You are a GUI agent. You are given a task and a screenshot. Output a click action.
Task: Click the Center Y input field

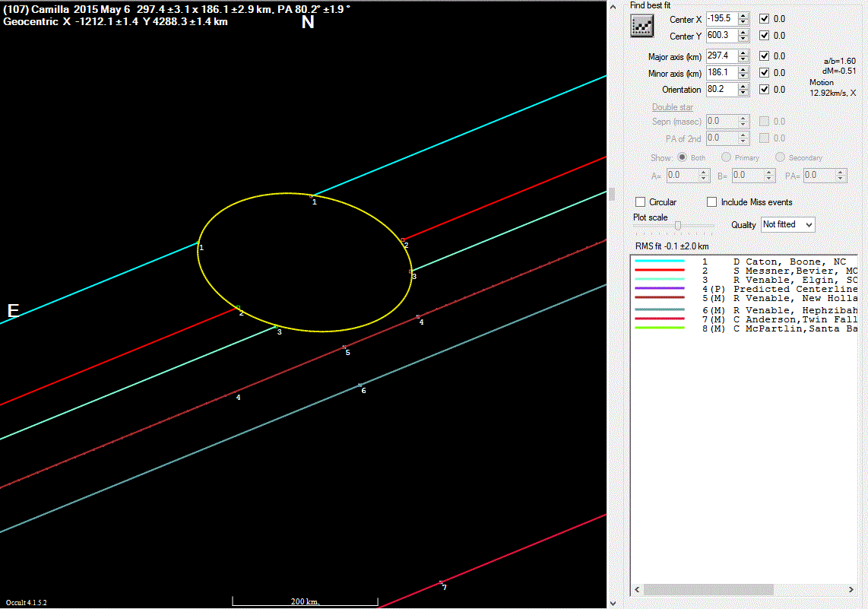tap(722, 36)
